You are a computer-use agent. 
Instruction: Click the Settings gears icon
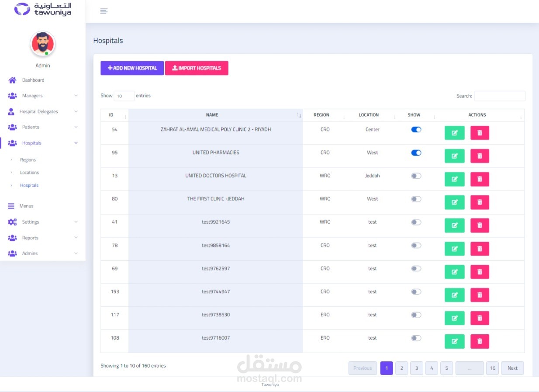pos(12,222)
